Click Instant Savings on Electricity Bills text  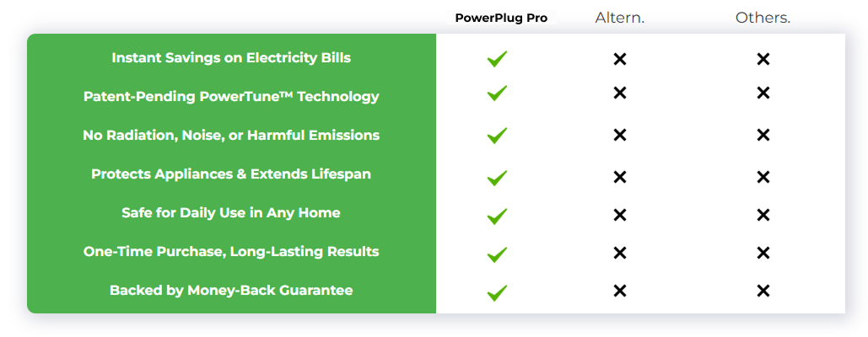tap(231, 58)
